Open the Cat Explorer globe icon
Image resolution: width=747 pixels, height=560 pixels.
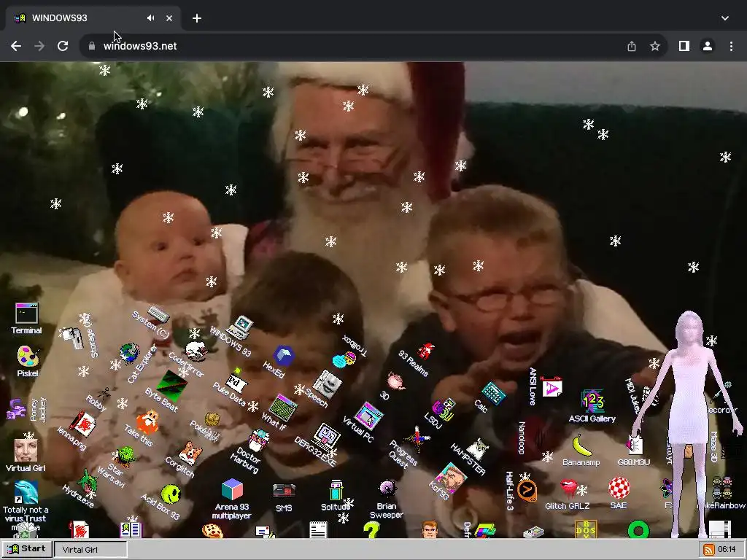point(129,354)
